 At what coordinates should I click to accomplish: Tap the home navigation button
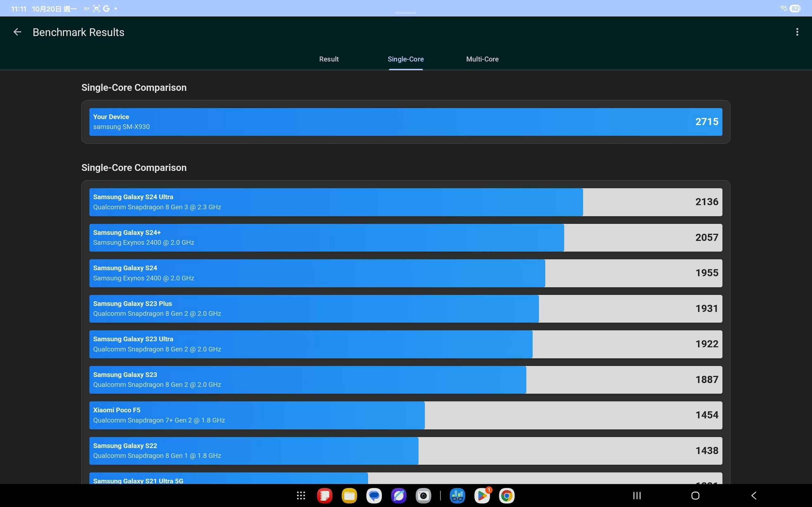[x=695, y=495]
